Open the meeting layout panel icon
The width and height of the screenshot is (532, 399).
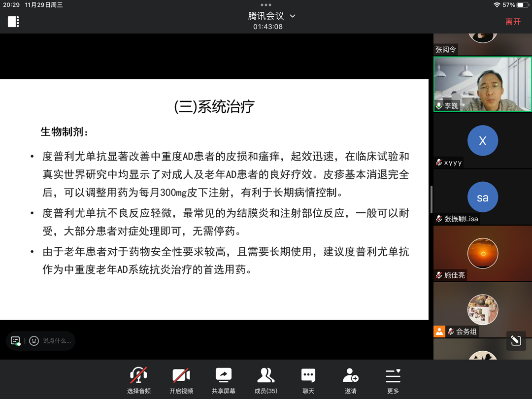click(x=13, y=22)
